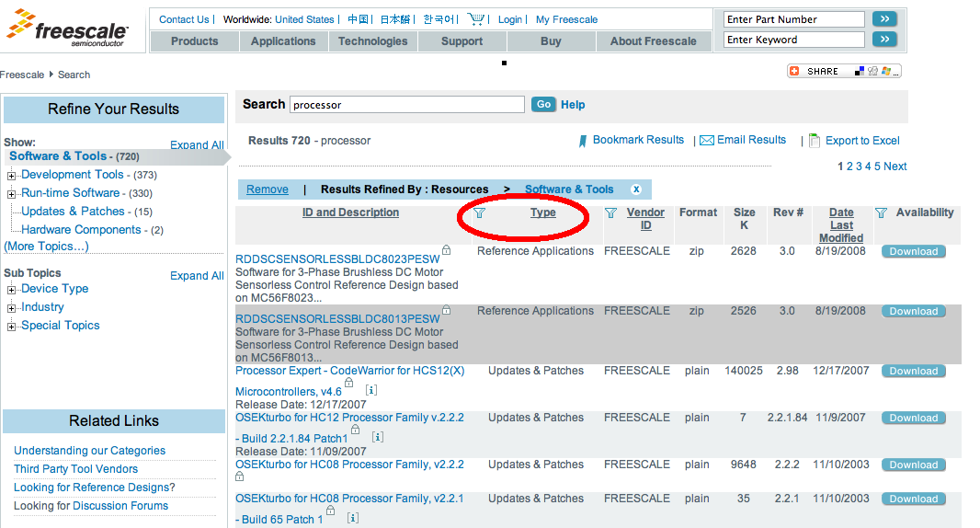Viewport: 980px width, 528px height.
Task: Click Expand All next to Show
Action: tap(197, 144)
